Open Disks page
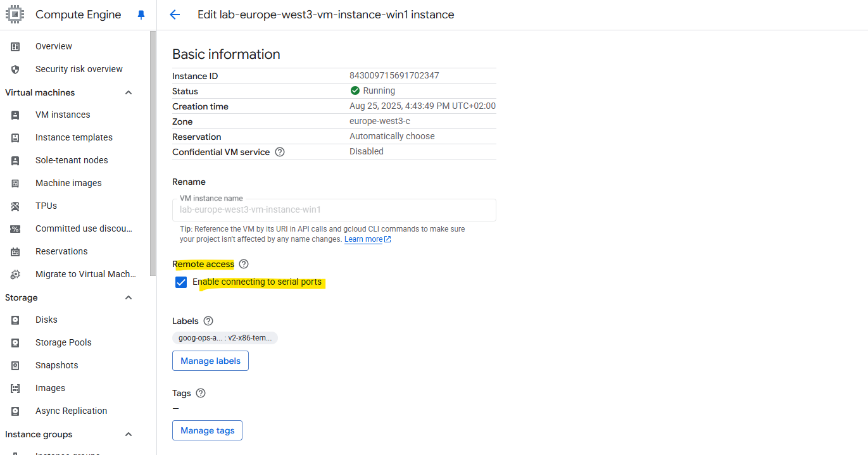Image resolution: width=868 pixels, height=455 pixels. tap(46, 320)
